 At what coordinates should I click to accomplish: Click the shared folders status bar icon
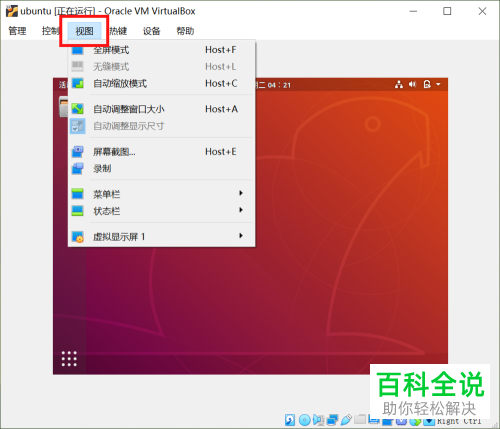(360, 419)
